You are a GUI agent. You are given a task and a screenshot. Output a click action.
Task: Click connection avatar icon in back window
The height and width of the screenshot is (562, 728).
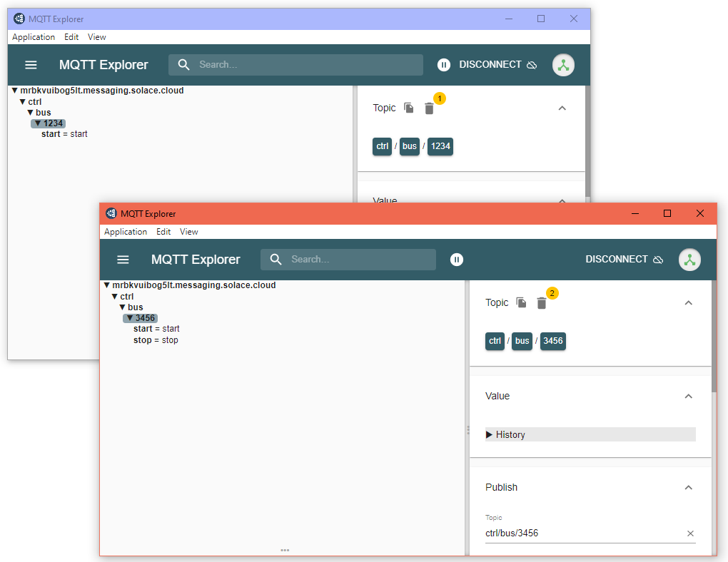coord(563,65)
